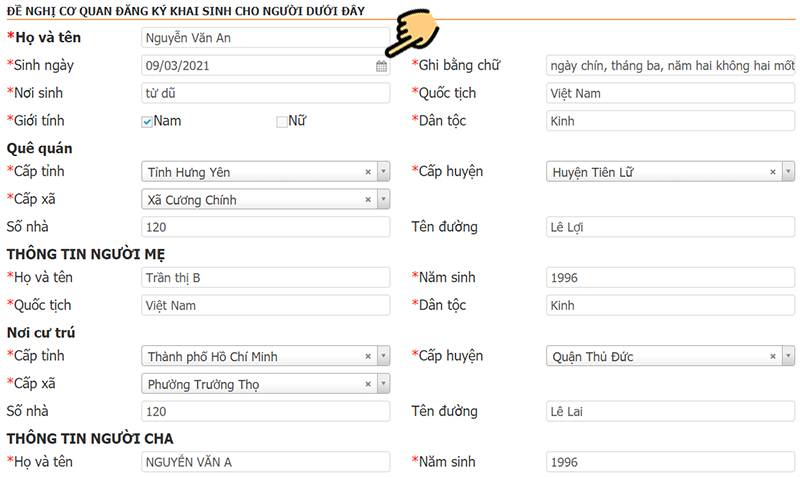Remove the Huyện Tiên Lữ selection

point(772,172)
